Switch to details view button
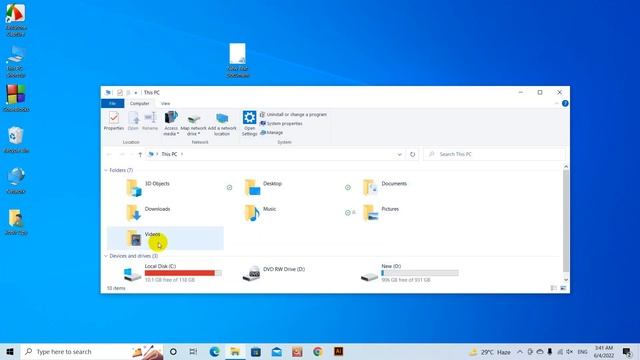The width and height of the screenshot is (640, 360). pos(554,288)
